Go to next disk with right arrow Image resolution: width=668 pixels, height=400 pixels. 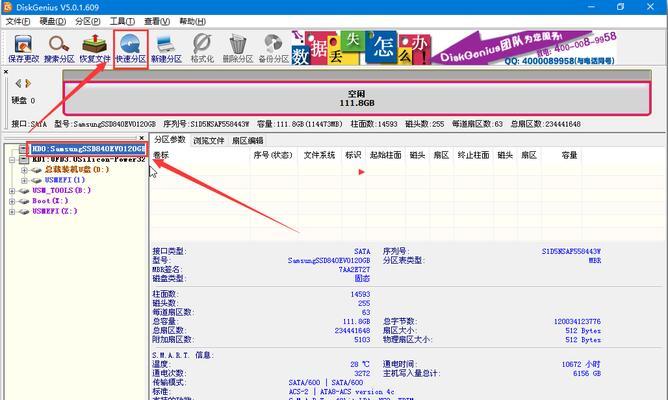coord(28,83)
